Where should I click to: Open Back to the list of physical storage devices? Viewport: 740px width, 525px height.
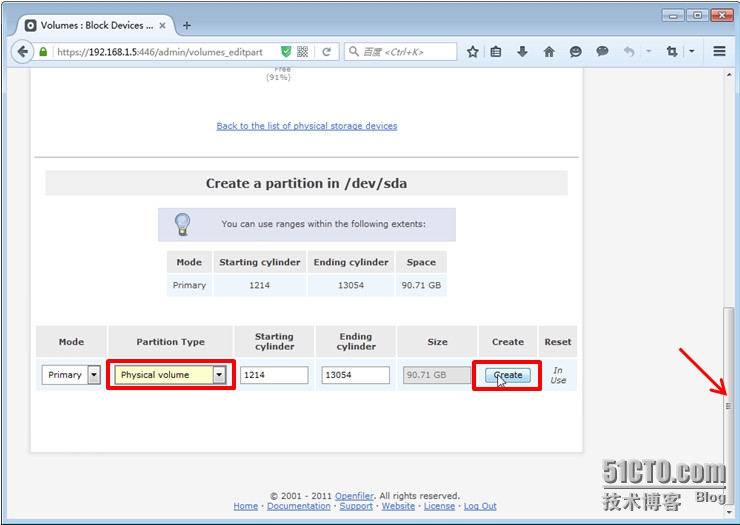[x=307, y=126]
